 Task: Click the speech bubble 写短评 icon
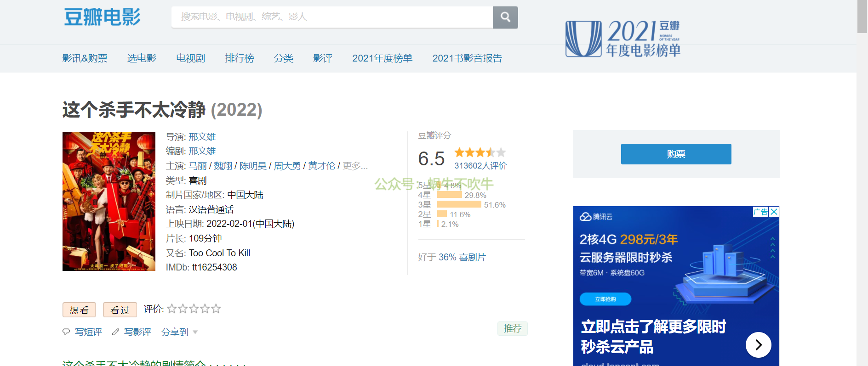tap(66, 332)
